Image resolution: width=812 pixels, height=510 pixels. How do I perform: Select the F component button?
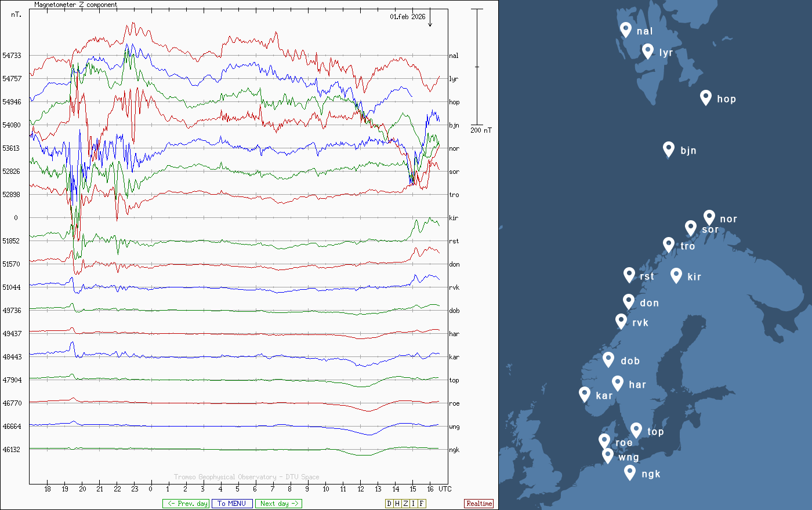point(422,504)
